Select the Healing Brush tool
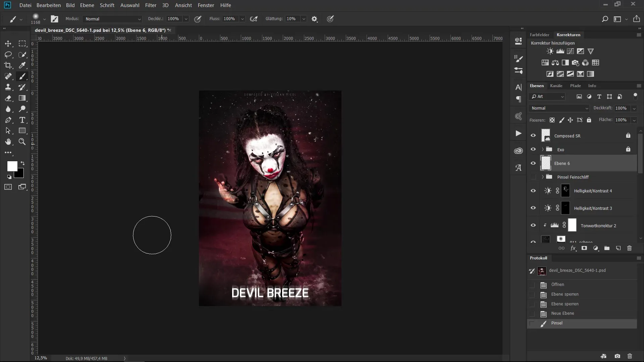The height and width of the screenshot is (362, 644). 8,76
